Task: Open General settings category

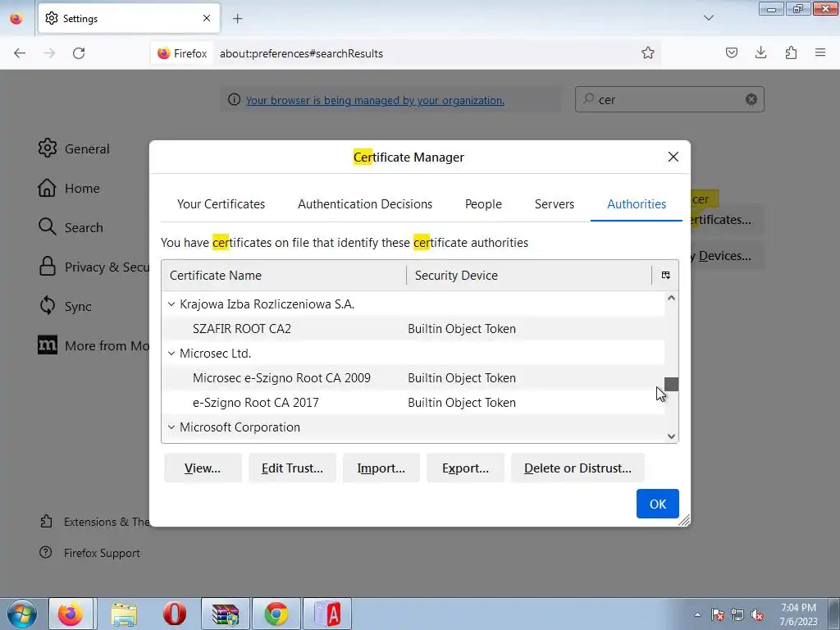Action: pos(73,148)
